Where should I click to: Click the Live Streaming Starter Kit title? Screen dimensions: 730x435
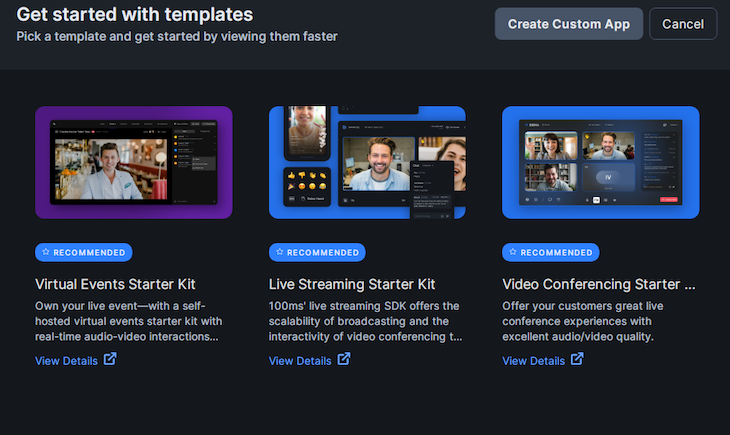pos(352,285)
